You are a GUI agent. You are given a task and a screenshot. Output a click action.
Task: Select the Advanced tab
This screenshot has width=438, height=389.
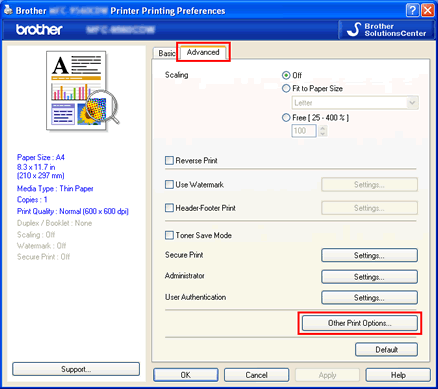pos(203,52)
